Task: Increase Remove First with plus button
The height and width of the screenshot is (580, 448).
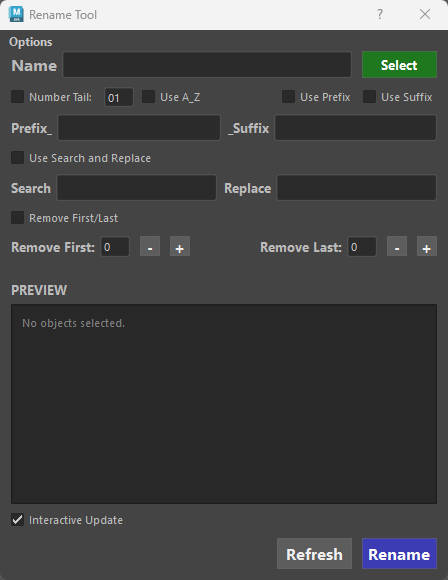Action: [x=180, y=247]
